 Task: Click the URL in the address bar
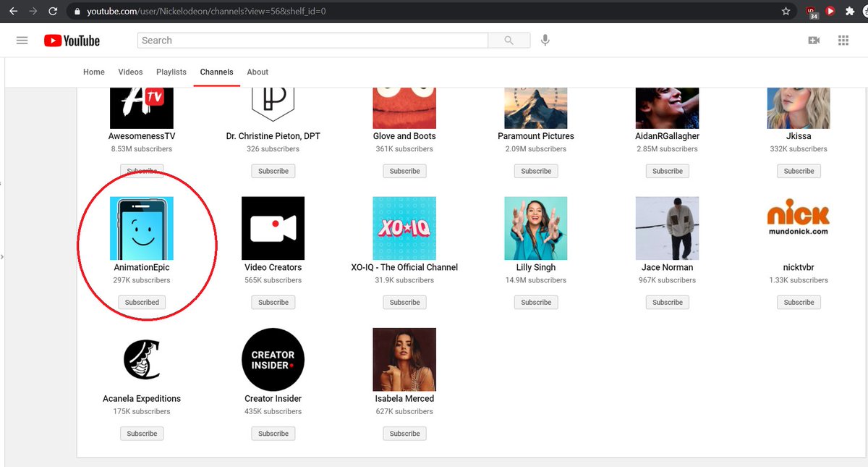(206, 12)
